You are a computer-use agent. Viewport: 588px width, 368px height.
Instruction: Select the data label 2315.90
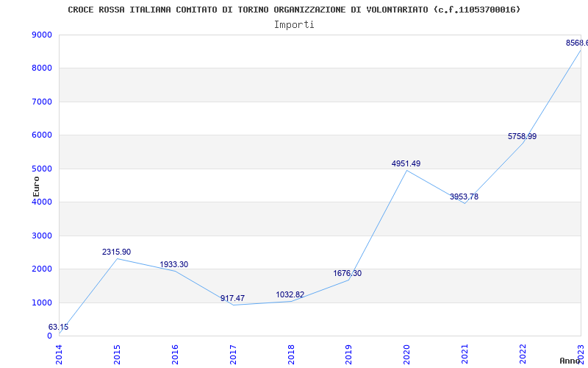pyautogui.click(x=117, y=252)
